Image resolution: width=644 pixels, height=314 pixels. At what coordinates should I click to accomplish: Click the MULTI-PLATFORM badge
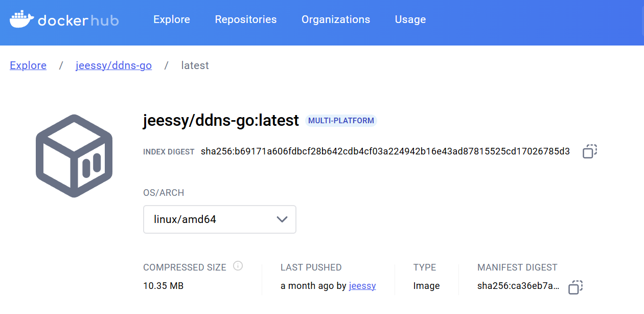341,121
